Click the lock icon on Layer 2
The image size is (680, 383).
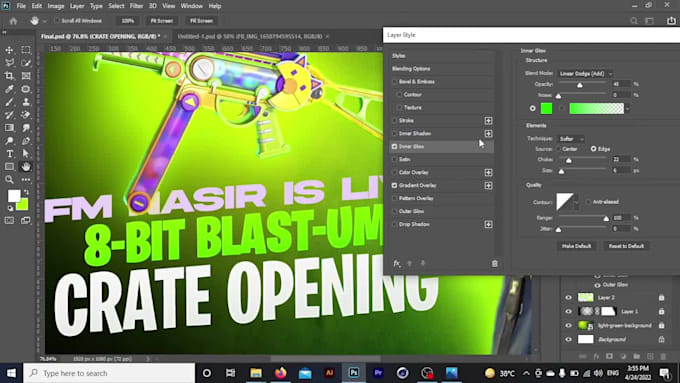tap(661, 298)
